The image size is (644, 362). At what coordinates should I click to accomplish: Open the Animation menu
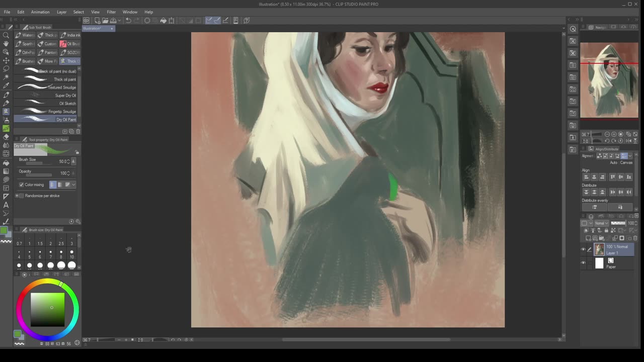40,12
